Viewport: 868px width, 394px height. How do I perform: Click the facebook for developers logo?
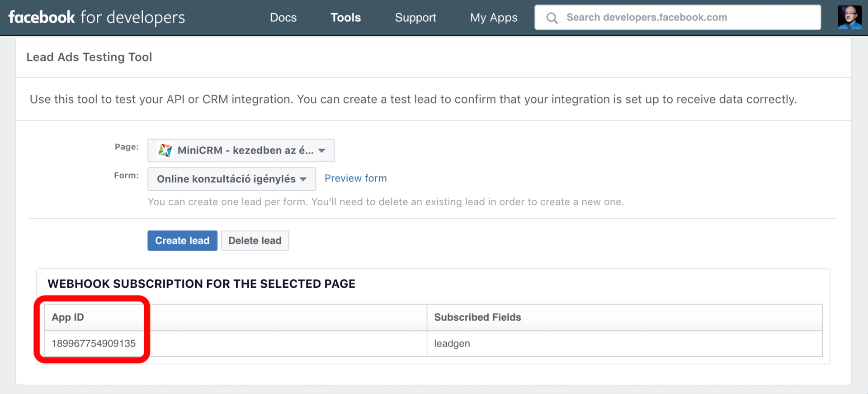click(x=97, y=17)
